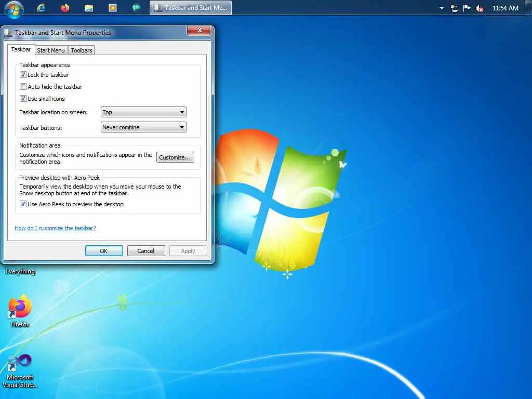Click the muted volume tray icon
The height and width of the screenshot is (399, 532).
480,8
